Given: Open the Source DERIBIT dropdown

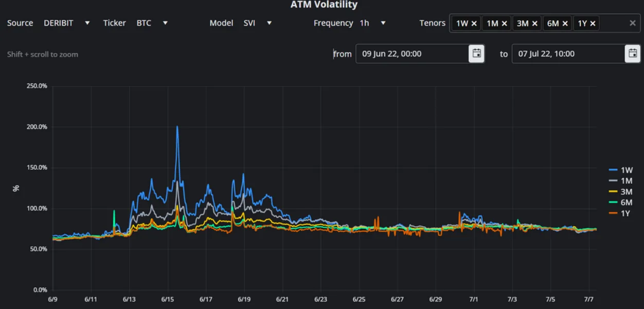Looking at the screenshot, I should tap(67, 23).
